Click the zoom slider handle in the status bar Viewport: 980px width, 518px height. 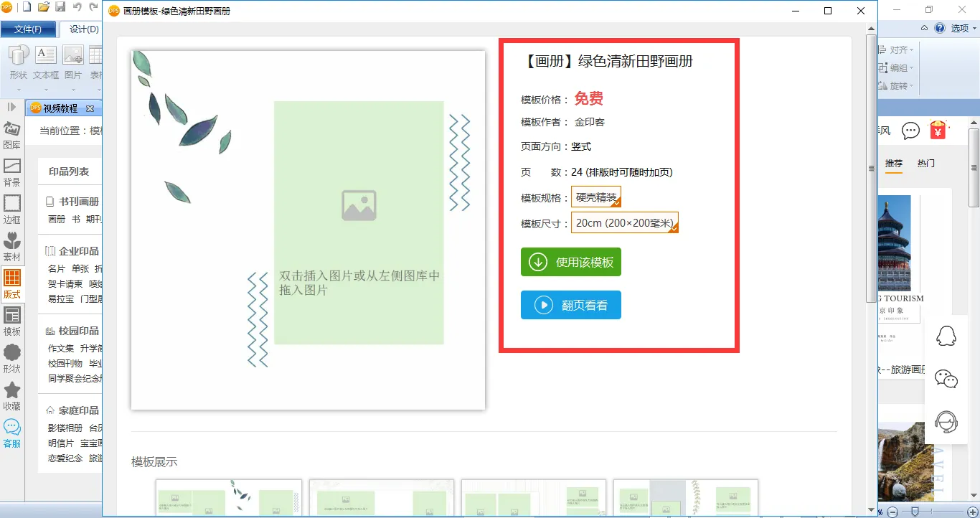point(915,511)
